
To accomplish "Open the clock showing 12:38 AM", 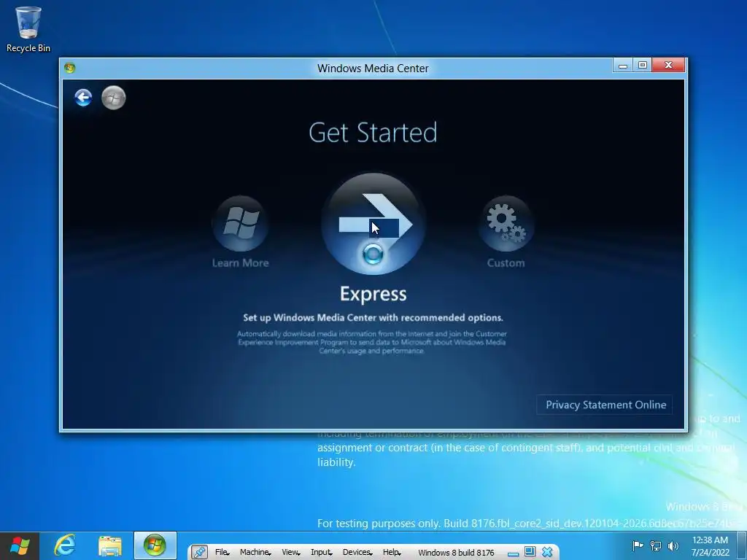I will 710,545.
